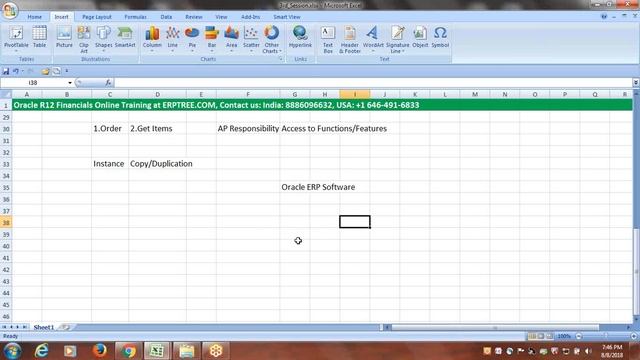Click the 'Instance' cell

[110, 164]
